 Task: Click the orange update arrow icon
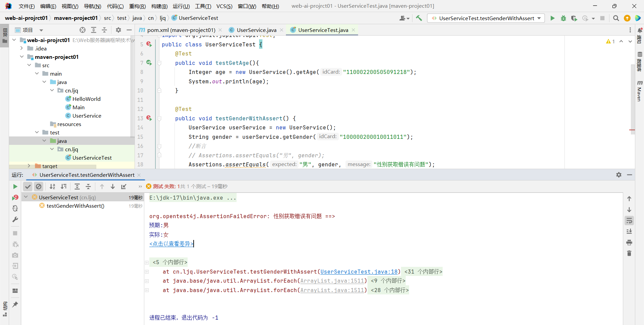click(x=627, y=18)
